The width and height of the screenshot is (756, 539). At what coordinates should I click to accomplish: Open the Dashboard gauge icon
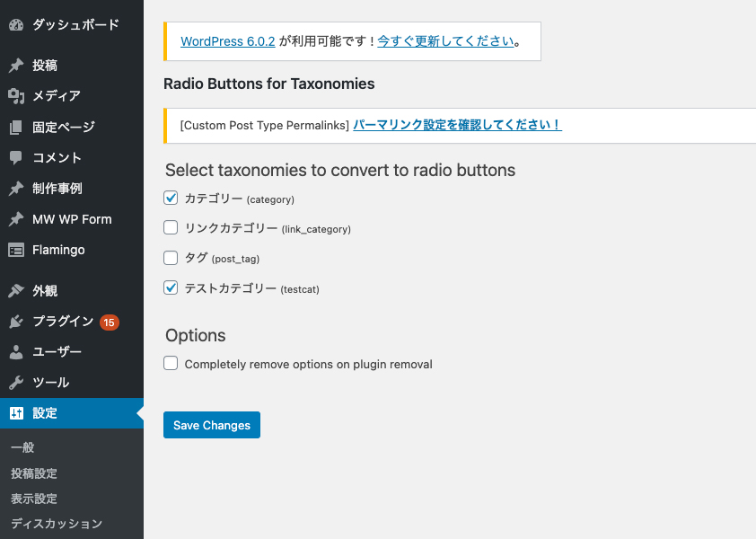coord(16,25)
